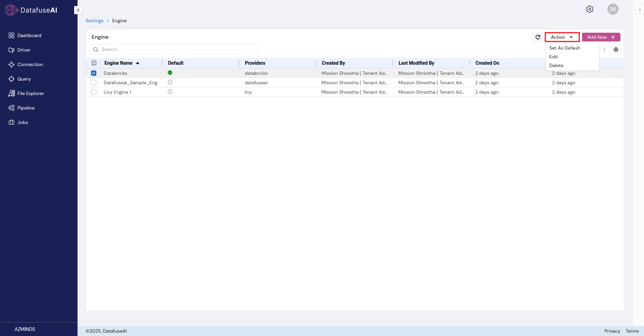Follow the Settings breadcrumb link
Viewport: 644px width, 336px height.
(94, 21)
